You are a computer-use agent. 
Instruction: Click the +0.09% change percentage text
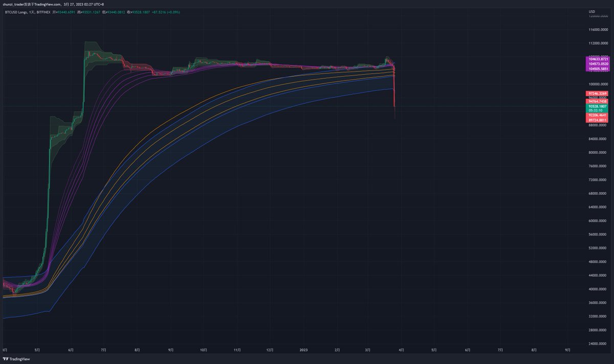[x=174, y=12]
